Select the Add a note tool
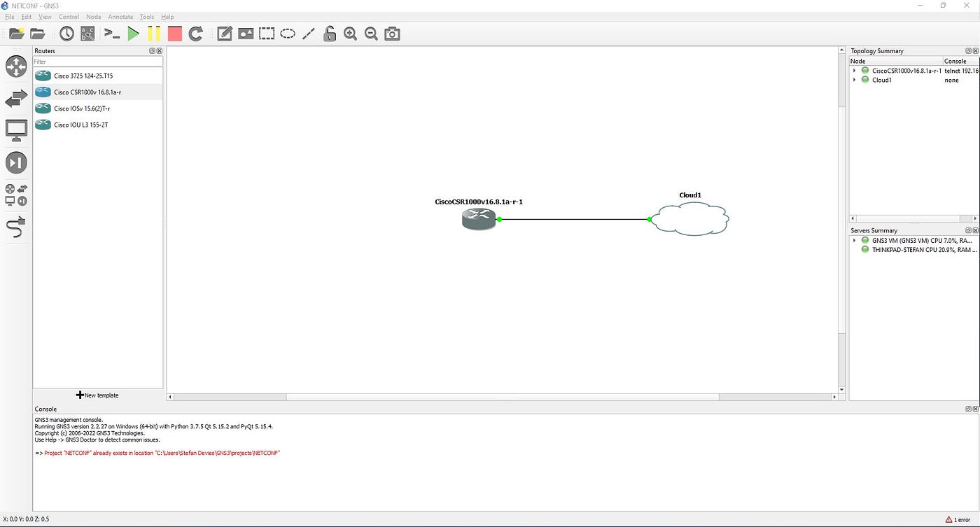This screenshot has width=980, height=527. point(225,34)
